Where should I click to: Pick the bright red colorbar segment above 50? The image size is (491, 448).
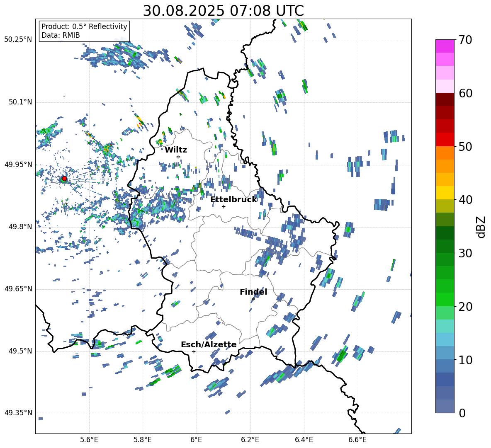pyautogui.click(x=445, y=140)
